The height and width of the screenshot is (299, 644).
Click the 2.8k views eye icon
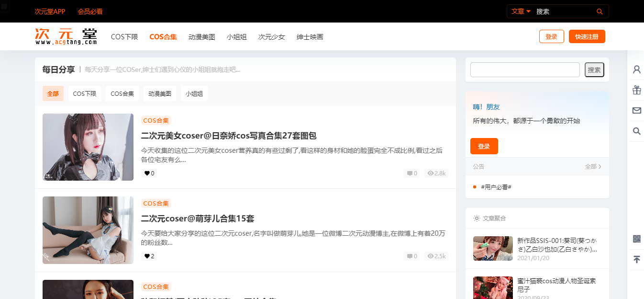(430, 173)
